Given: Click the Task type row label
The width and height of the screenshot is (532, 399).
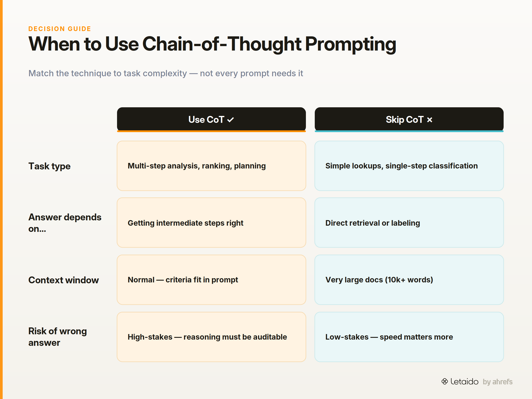Looking at the screenshot, I should coord(50,166).
